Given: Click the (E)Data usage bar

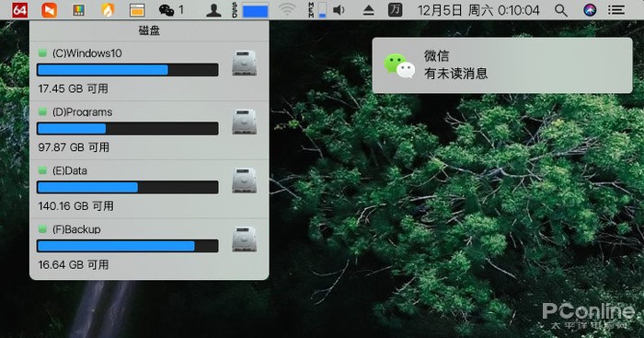Looking at the screenshot, I should pyautogui.click(x=127, y=187).
